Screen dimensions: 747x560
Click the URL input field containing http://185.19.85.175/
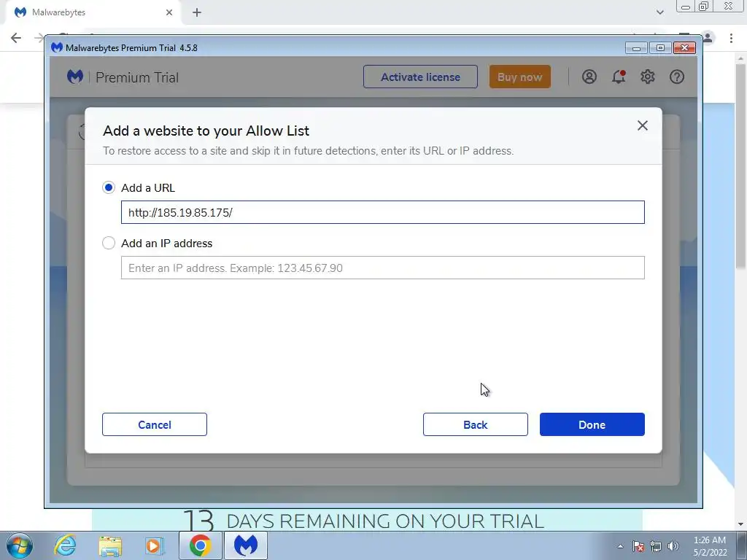(x=382, y=212)
